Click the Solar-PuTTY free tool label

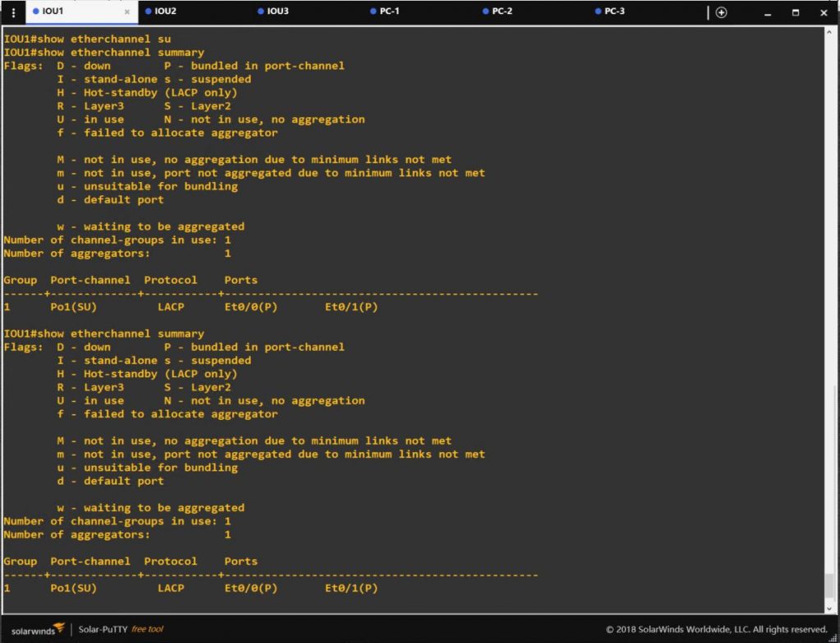121,630
